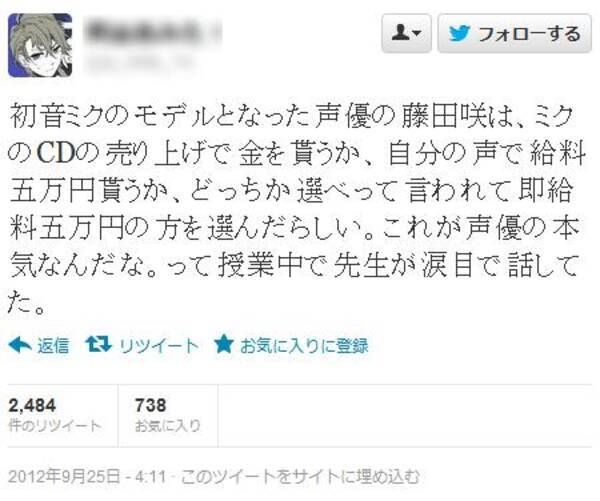
Task: Click お気に入りに登録 to favorite tweet
Action: click(304, 346)
